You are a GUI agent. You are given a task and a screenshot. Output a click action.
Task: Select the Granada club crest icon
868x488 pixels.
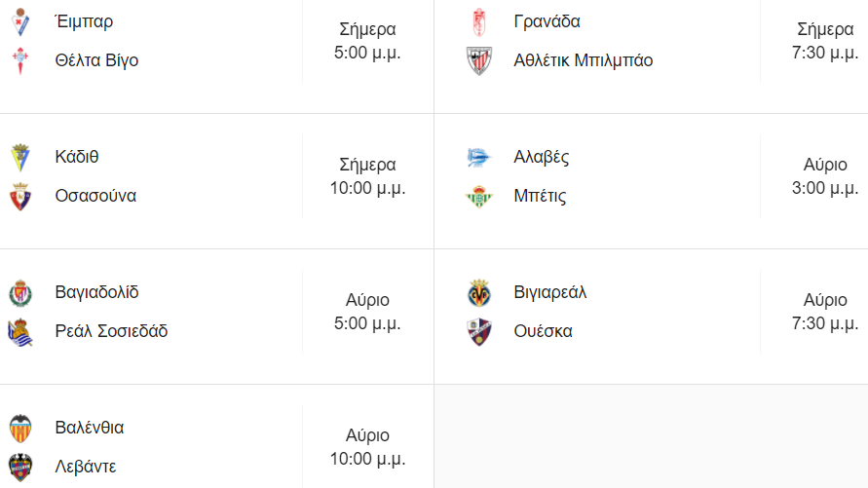coord(478,21)
